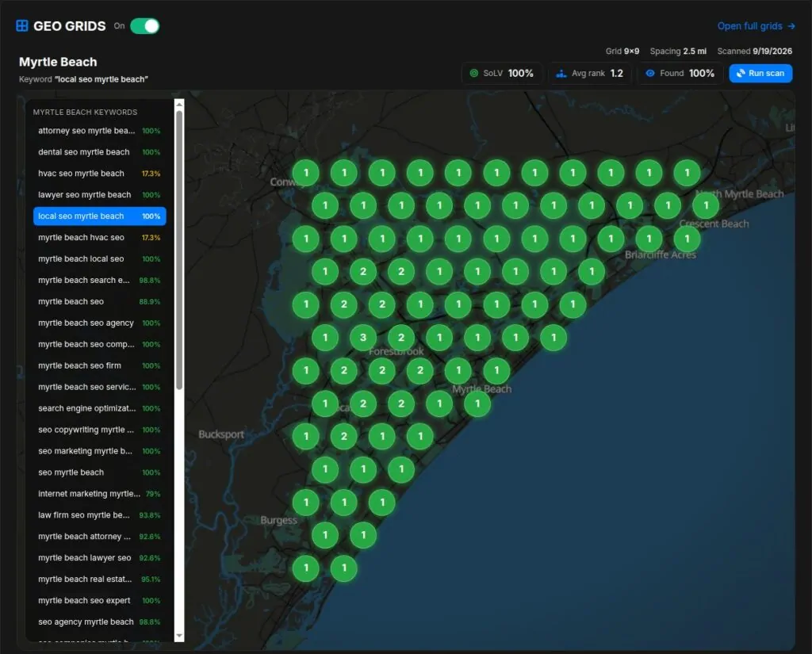Click Scanned 9/19/2026 date
Viewport: 812px width, 654px height.
(x=755, y=52)
